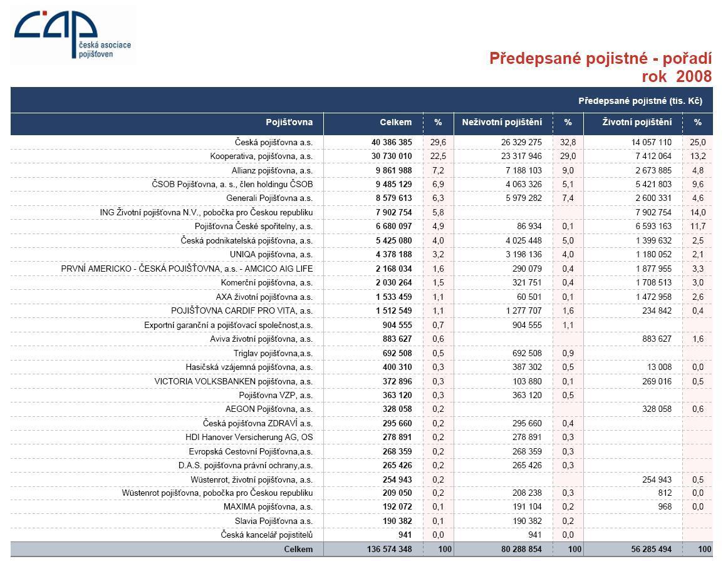The height and width of the screenshot is (564, 728).
Task: Click life total '56 285 494'
Action: [x=652, y=549]
